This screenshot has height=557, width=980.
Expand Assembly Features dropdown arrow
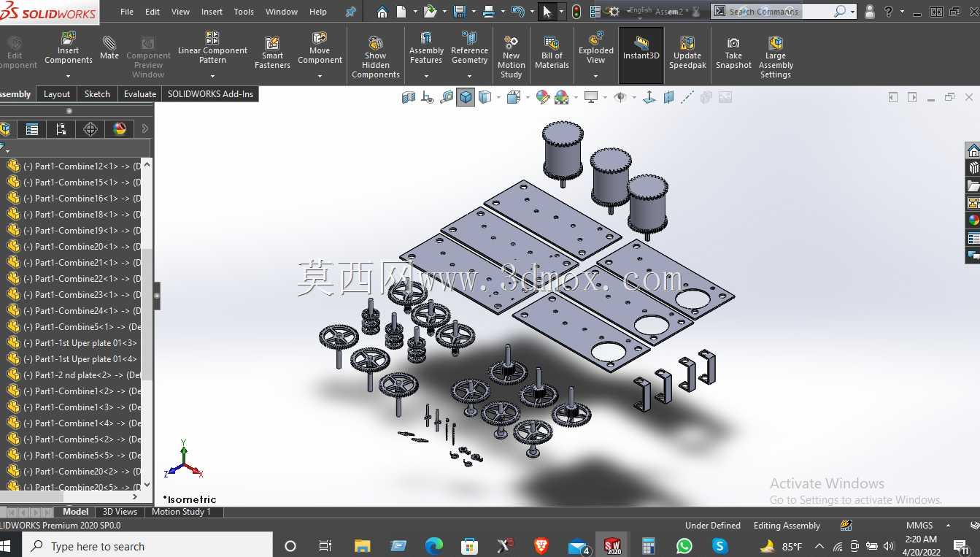[x=426, y=76]
